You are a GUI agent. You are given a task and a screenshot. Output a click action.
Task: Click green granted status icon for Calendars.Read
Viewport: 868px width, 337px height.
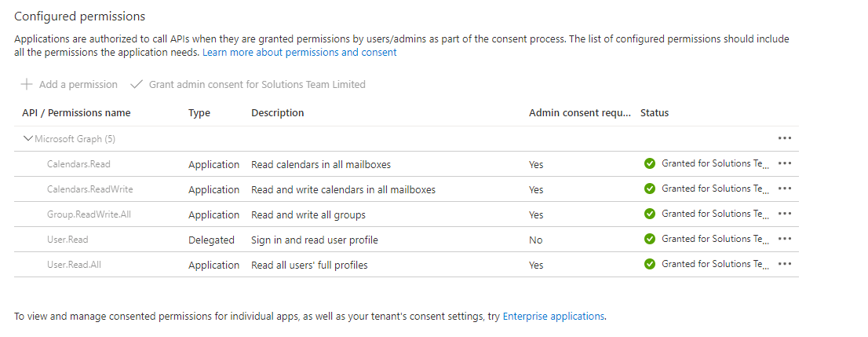(x=650, y=163)
